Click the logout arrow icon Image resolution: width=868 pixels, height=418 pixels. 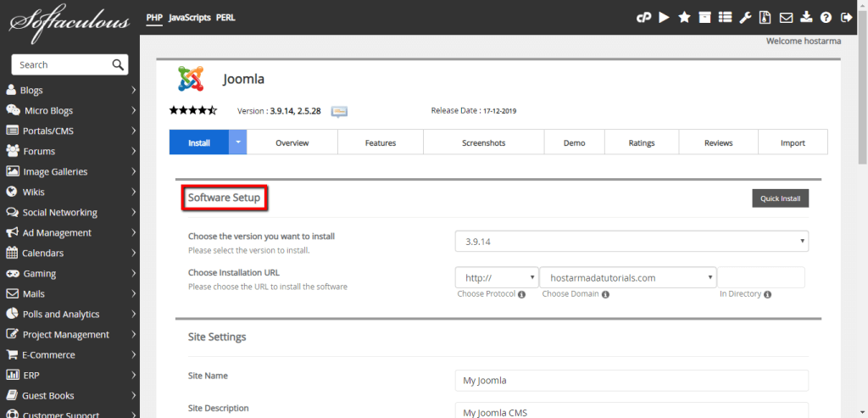tap(845, 17)
